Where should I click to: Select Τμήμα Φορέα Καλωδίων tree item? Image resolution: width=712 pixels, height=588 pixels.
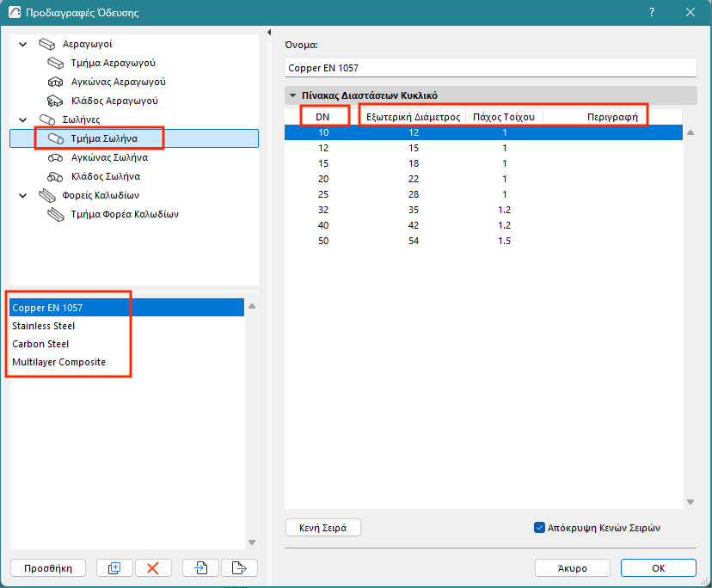pos(125,214)
